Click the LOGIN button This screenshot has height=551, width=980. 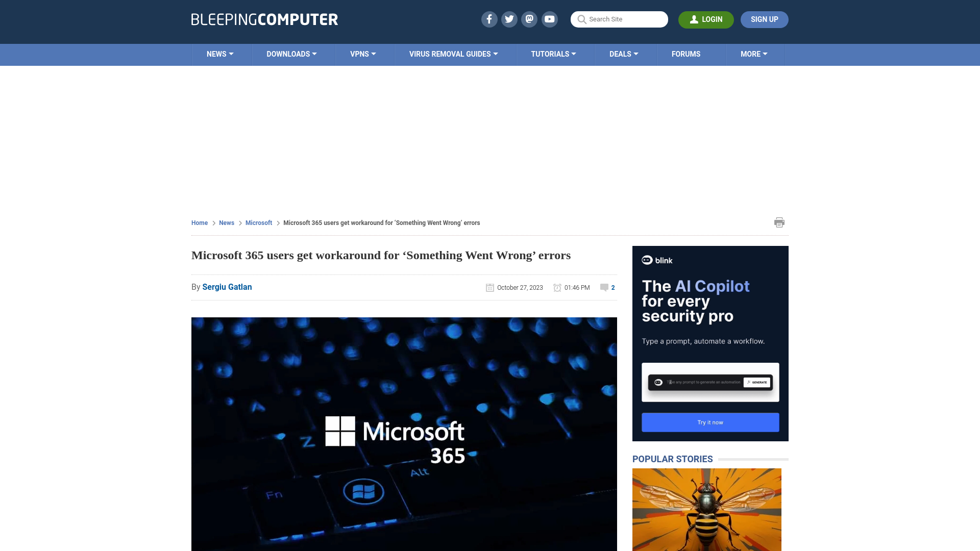(706, 19)
